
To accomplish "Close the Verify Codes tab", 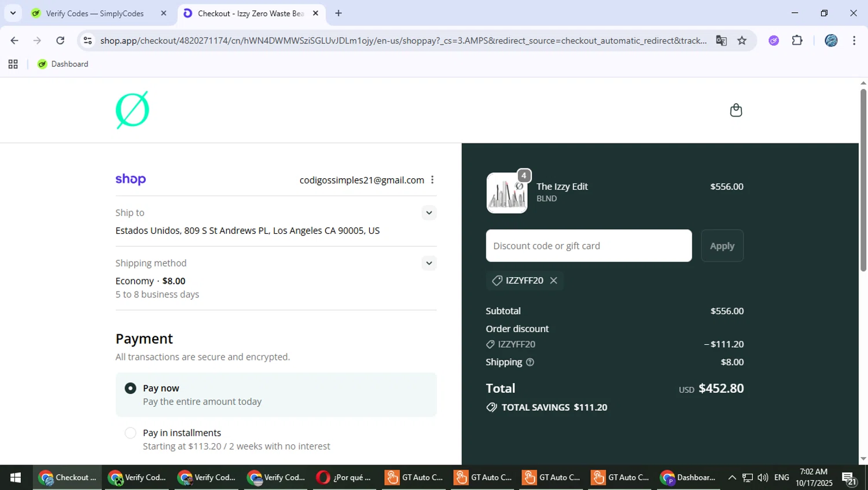I will pyautogui.click(x=164, y=13).
